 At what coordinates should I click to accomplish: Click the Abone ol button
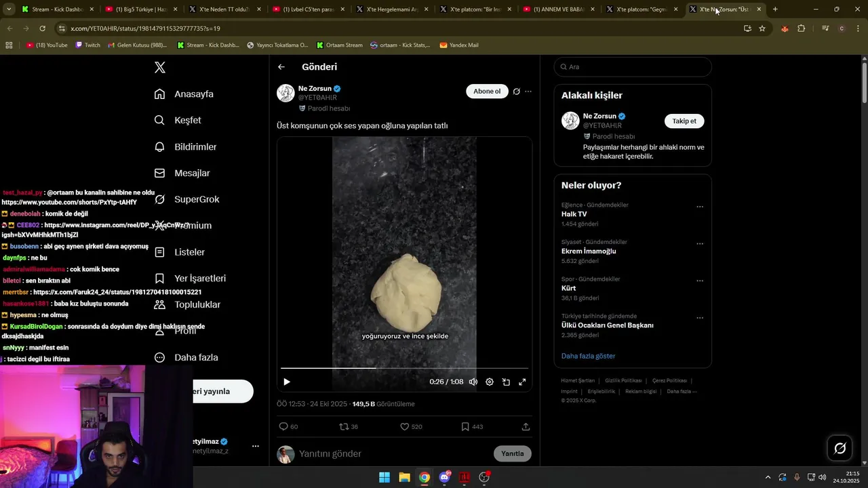tap(487, 91)
